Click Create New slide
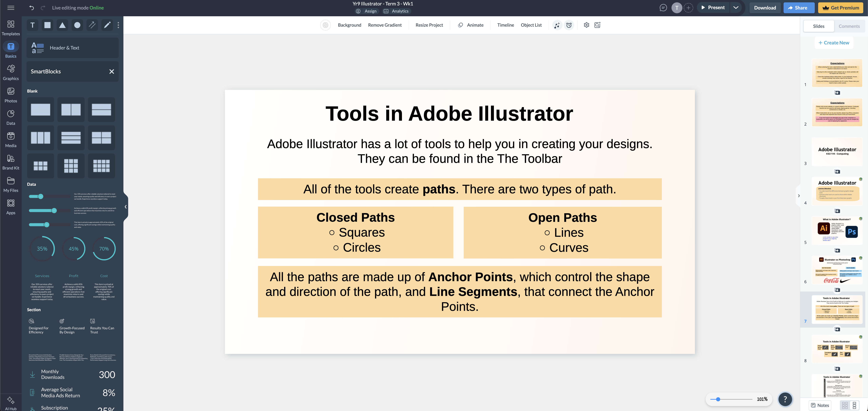This screenshot has height=411, width=868. 834,43
